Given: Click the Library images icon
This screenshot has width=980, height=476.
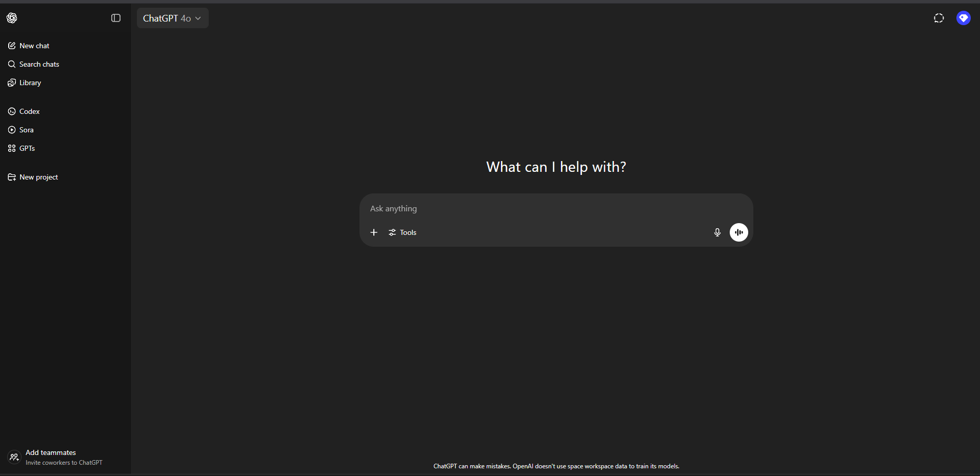Looking at the screenshot, I should click(x=12, y=83).
